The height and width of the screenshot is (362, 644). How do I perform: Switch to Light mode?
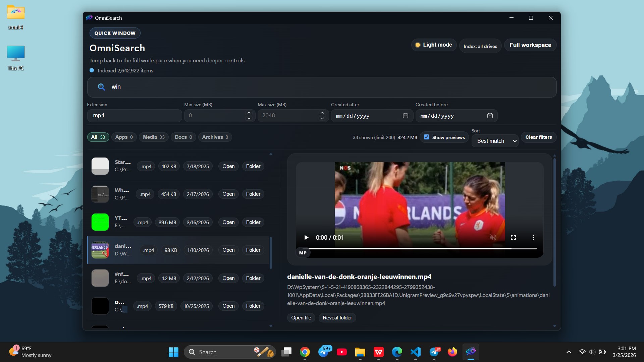coord(434,45)
